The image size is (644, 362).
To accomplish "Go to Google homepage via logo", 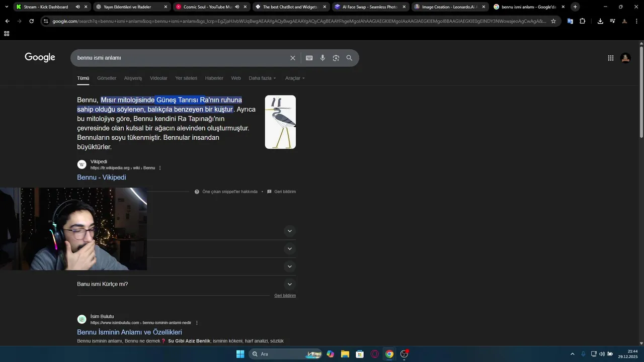I will click(40, 57).
